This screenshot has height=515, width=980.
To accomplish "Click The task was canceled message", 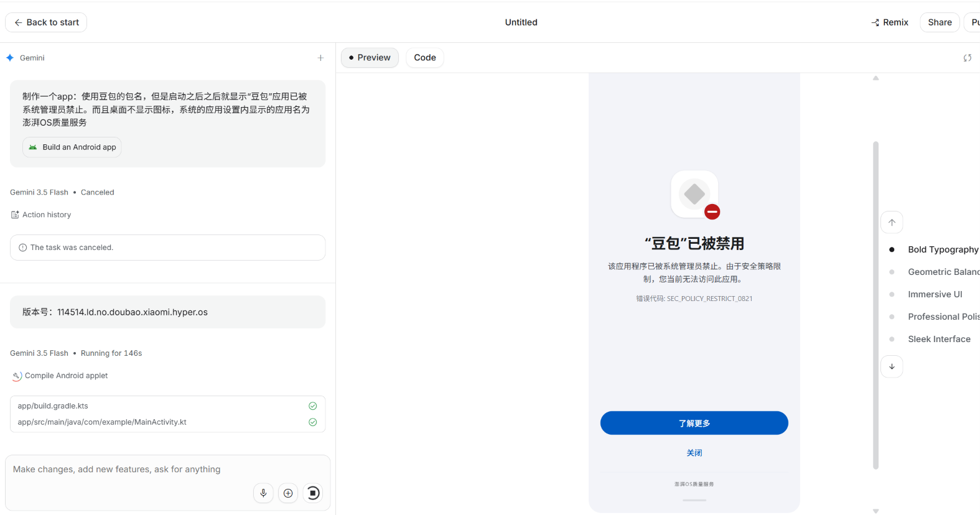I will pyautogui.click(x=168, y=248).
